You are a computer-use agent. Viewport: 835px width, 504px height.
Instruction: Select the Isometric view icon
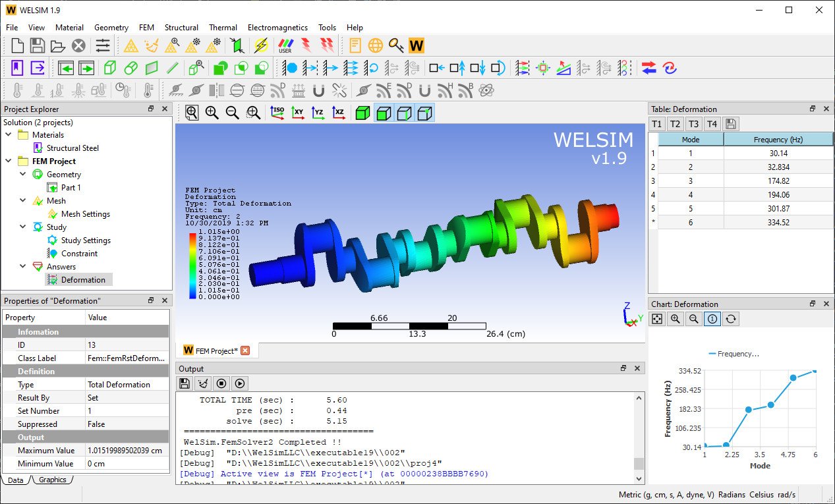pos(277,112)
